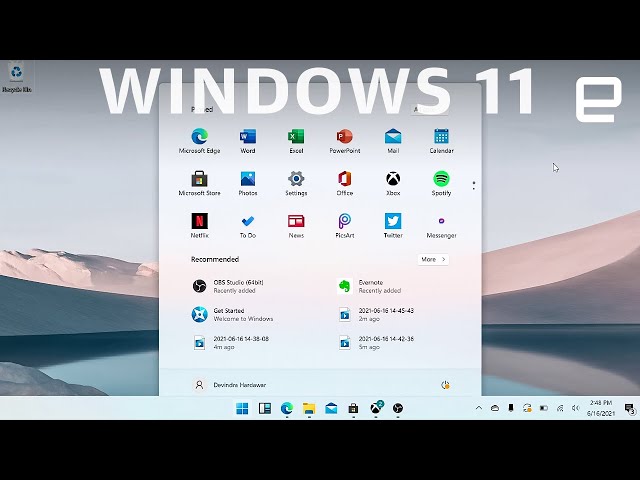This screenshot has width=640, height=480.
Task: Launch the Office app
Action: 344,183
